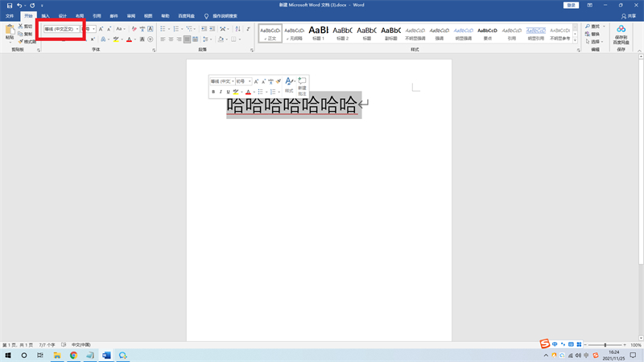Click the format painter in the ribbon
Image resolution: width=644 pixels, height=362 pixels.
point(28,42)
